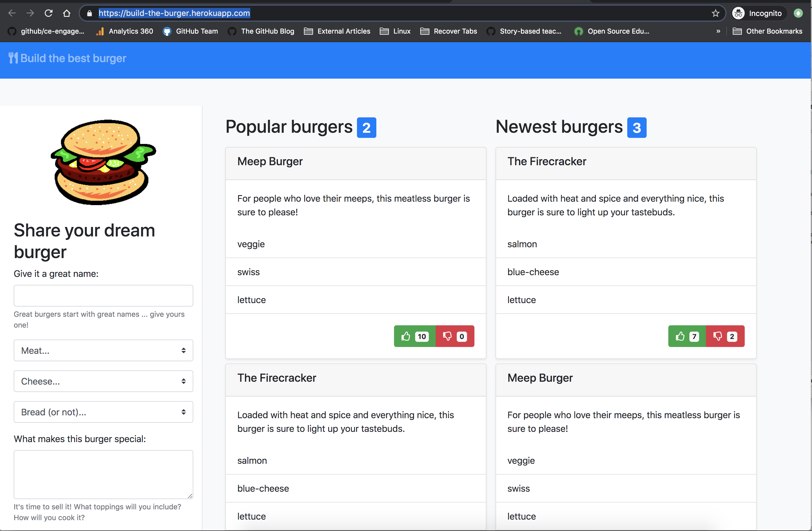Click the green extension icon beside Incognito
The width and height of the screenshot is (812, 531).
pos(798,13)
